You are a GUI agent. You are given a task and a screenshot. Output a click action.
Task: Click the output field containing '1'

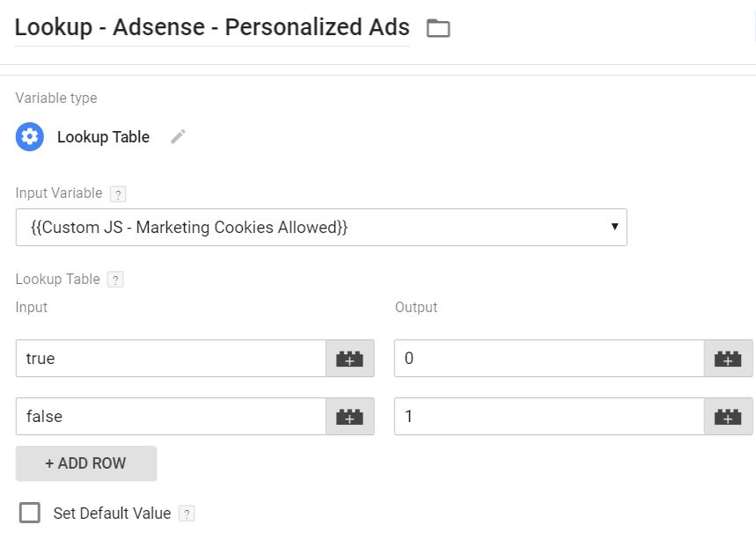[549, 416]
